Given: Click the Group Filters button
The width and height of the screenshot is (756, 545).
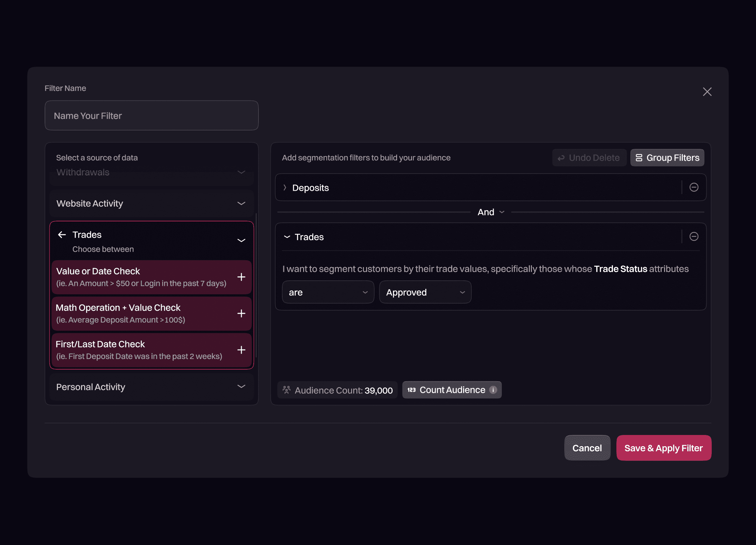Looking at the screenshot, I should [667, 158].
